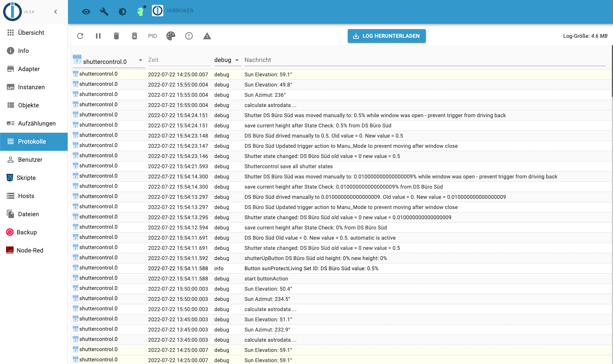Open Adapter in the sidebar
This screenshot has height=364, width=613.
pos(29,69)
